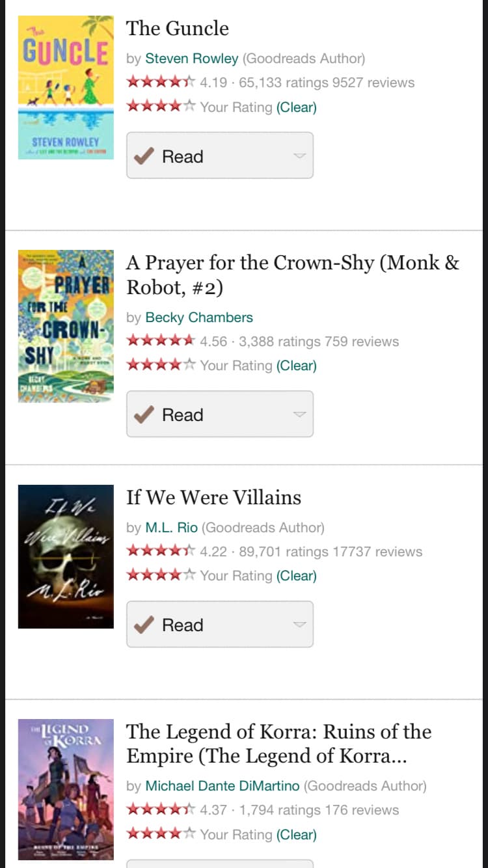Clear your rating for If We Were Villains

tap(296, 576)
